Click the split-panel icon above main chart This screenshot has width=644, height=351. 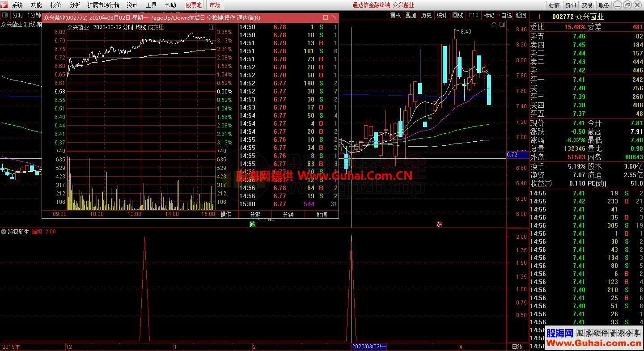pos(502,25)
